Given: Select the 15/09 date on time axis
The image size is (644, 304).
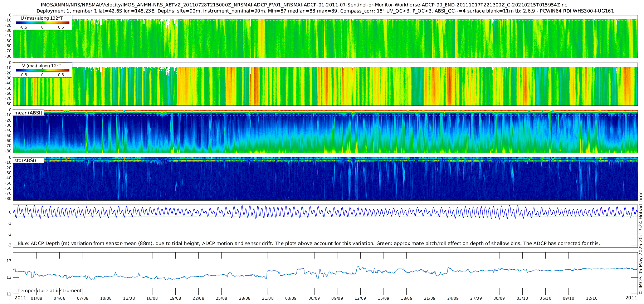Looking at the screenshot, I should [383, 298].
